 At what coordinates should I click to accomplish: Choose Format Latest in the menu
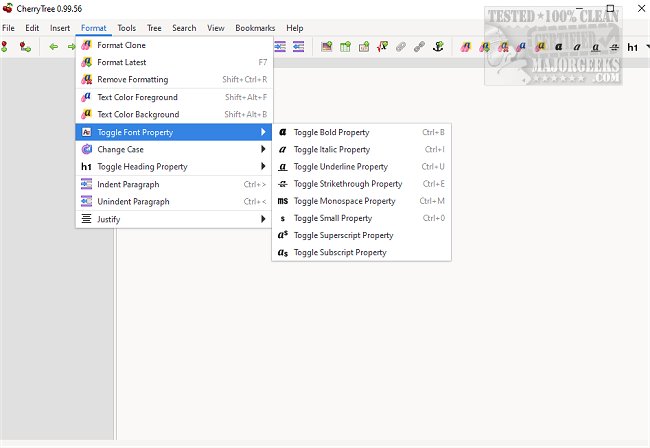tap(174, 62)
